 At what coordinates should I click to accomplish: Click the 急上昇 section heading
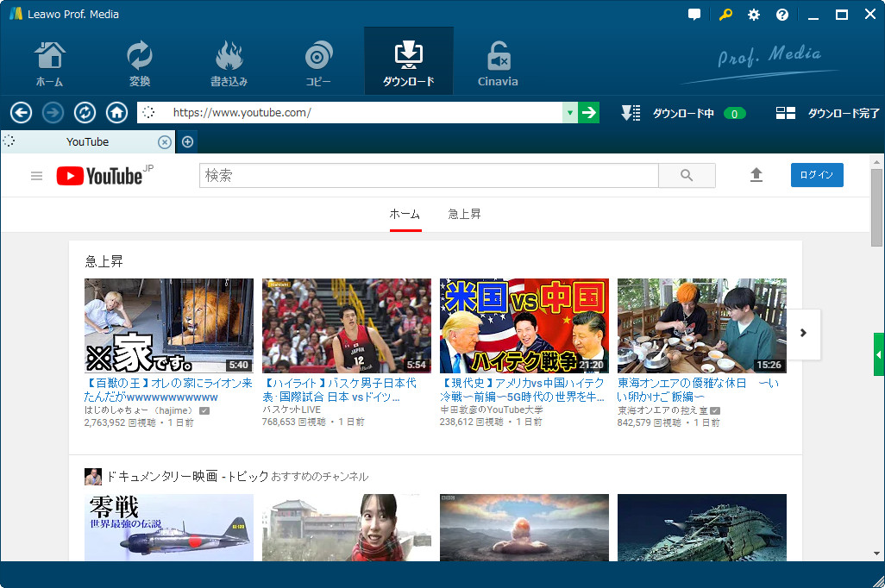click(x=104, y=261)
